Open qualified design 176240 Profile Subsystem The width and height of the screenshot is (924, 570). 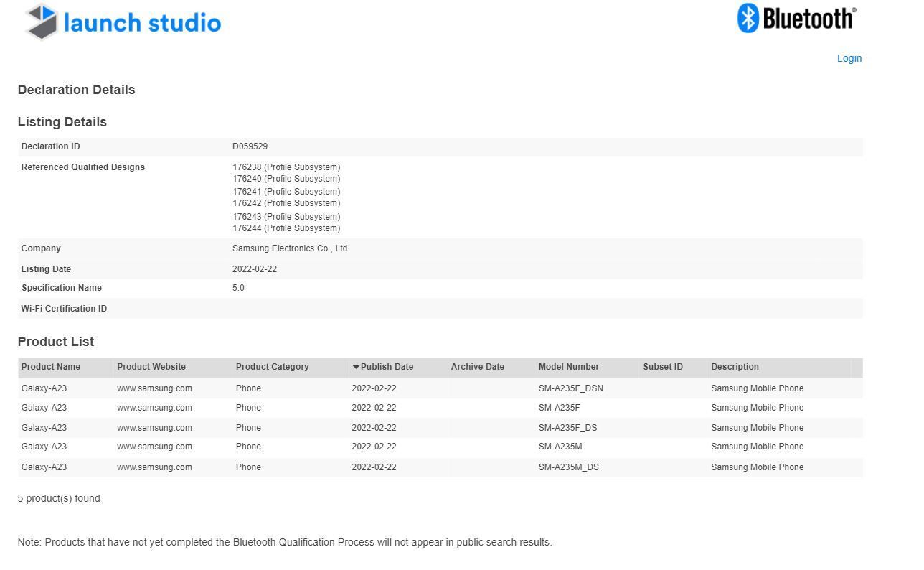click(286, 179)
